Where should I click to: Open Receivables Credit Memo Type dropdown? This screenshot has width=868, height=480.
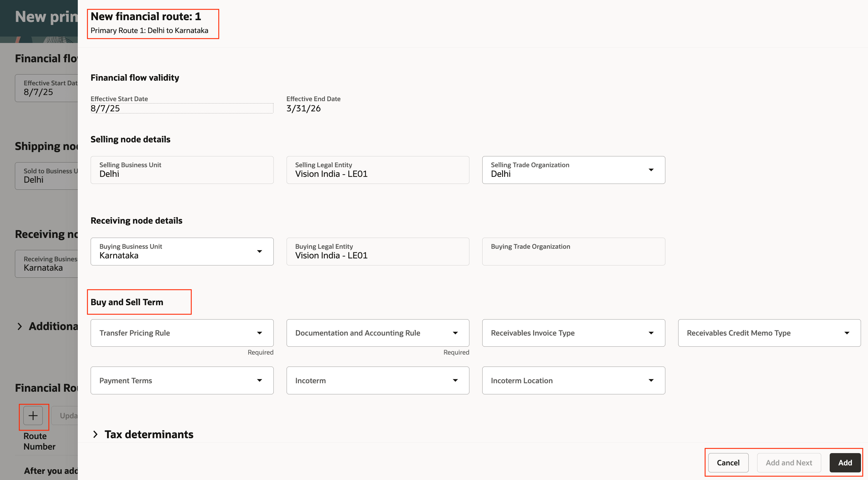pos(846,333)
